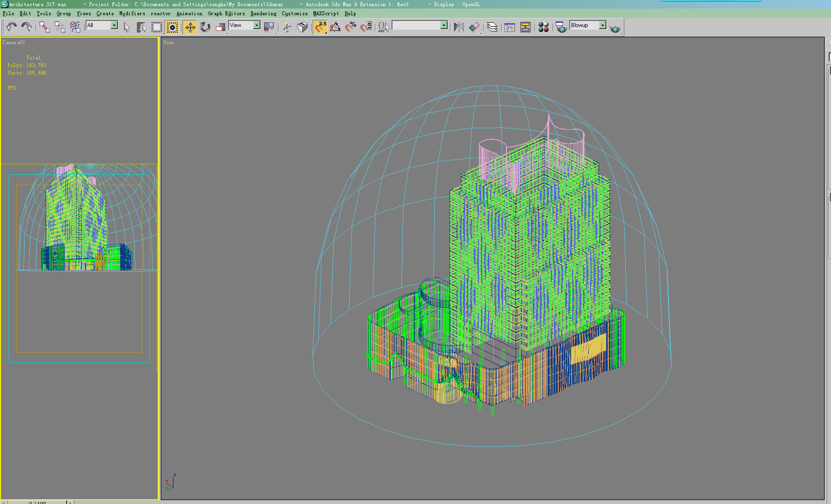Toggle Percent Snap
Screen dimensions: 831x504
[351, 27]
